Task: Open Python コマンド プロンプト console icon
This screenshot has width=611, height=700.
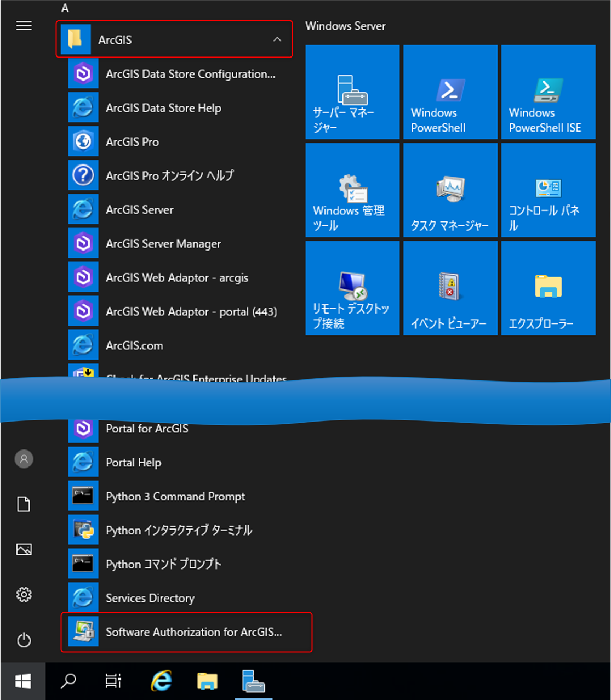Action: [83, 564]
